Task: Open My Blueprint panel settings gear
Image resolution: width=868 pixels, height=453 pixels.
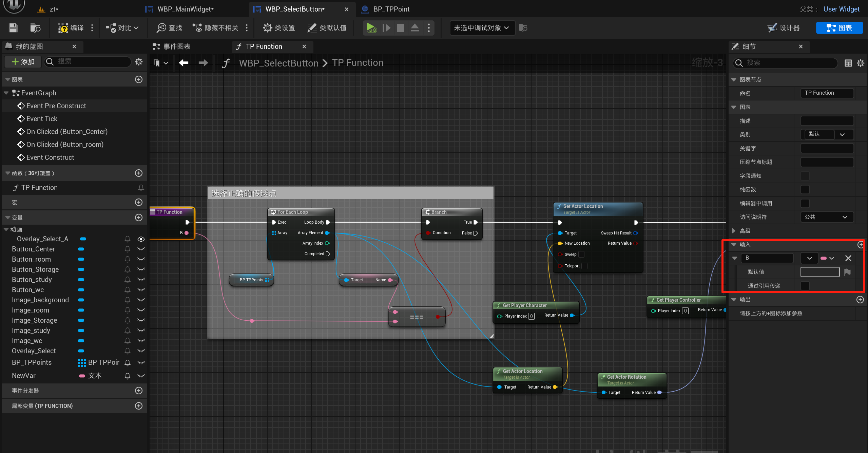Action: pyautogui.click(x=138, y=62)
